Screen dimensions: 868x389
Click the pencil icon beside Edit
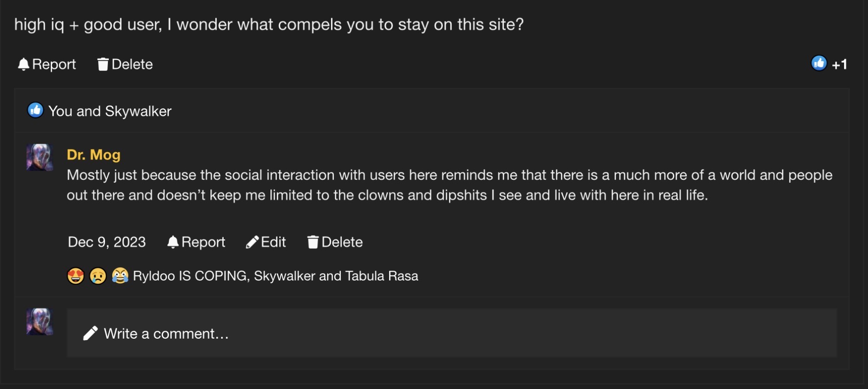point(252,242)
